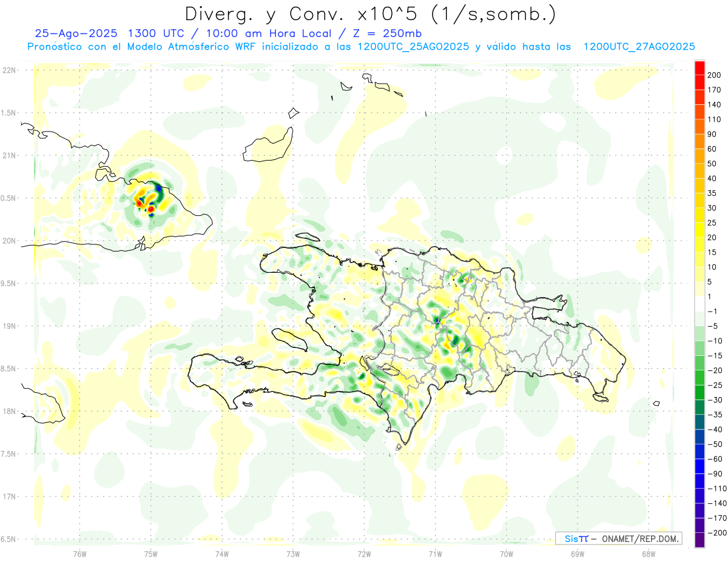Click the "20" colorbar label
The width and height of the screenshot is (728, 562).
tap(712, 238)
